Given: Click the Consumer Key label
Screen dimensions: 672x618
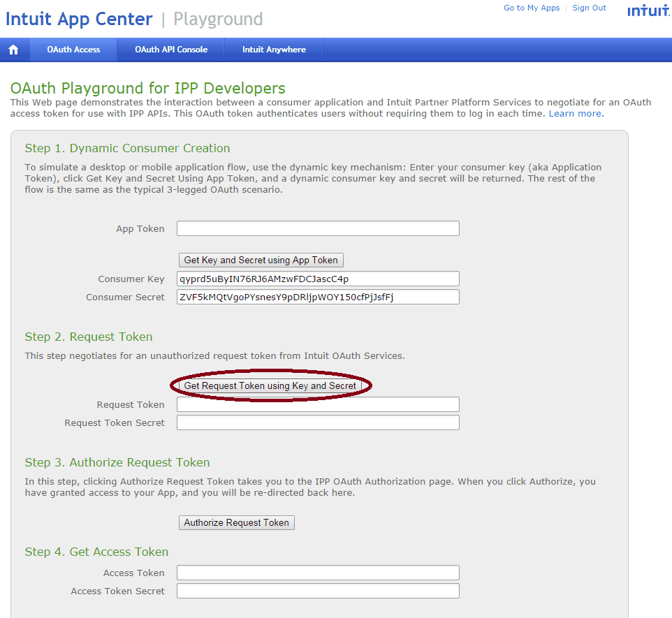Looking at the screenshot, I should coord(131,279).
